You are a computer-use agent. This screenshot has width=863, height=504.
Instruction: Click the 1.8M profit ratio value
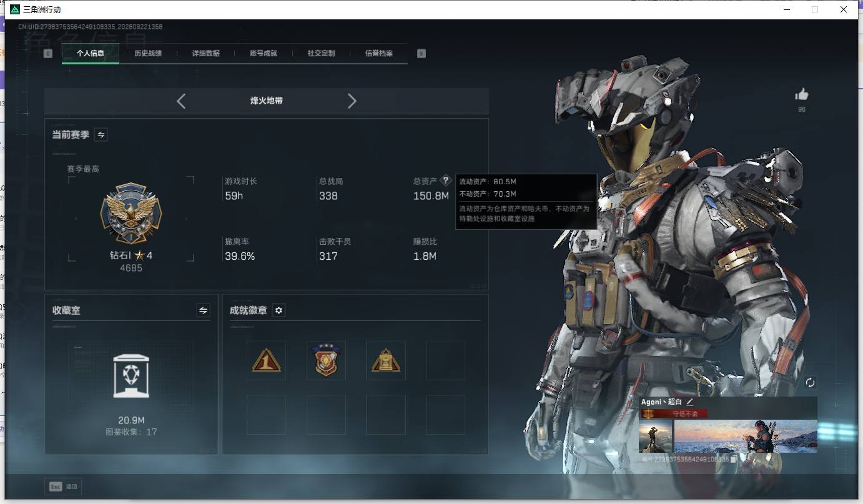tap(425, 256)
